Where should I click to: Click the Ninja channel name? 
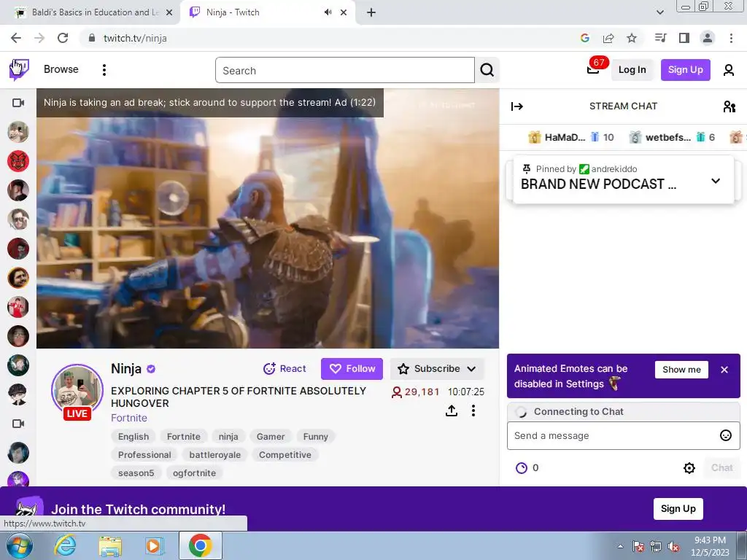tap(125, 369)
